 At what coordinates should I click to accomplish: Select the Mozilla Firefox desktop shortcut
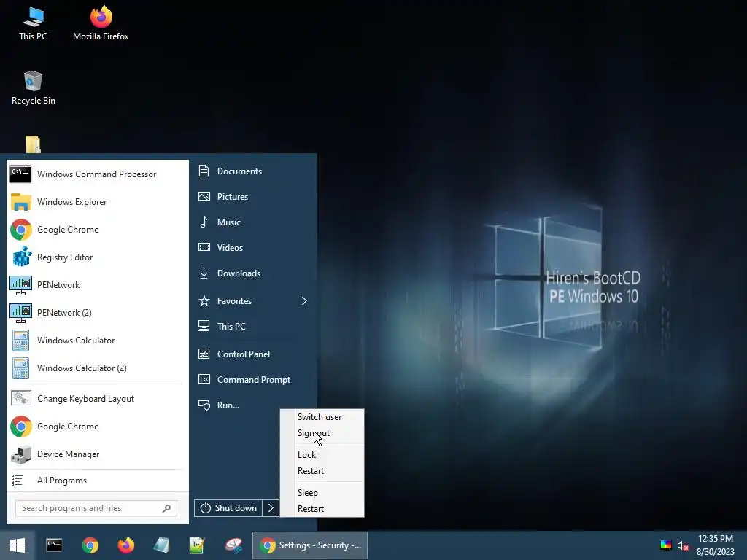tap(101, 24)
